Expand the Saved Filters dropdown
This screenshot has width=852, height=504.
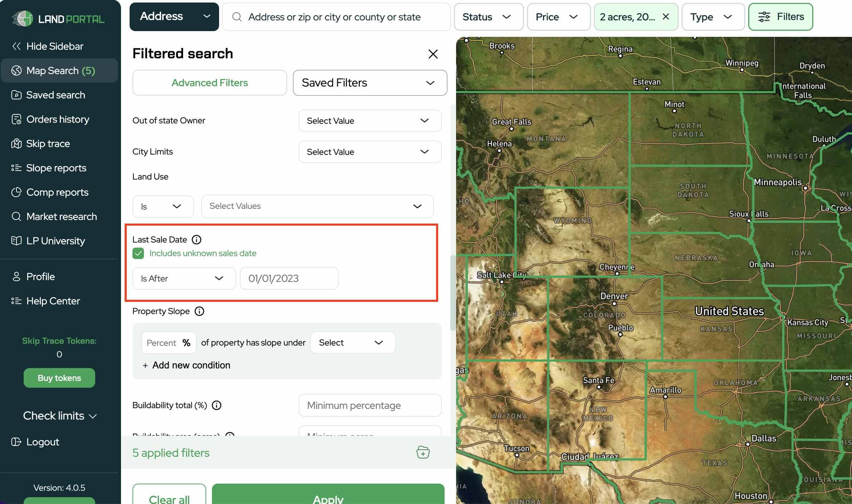point(369,83)
